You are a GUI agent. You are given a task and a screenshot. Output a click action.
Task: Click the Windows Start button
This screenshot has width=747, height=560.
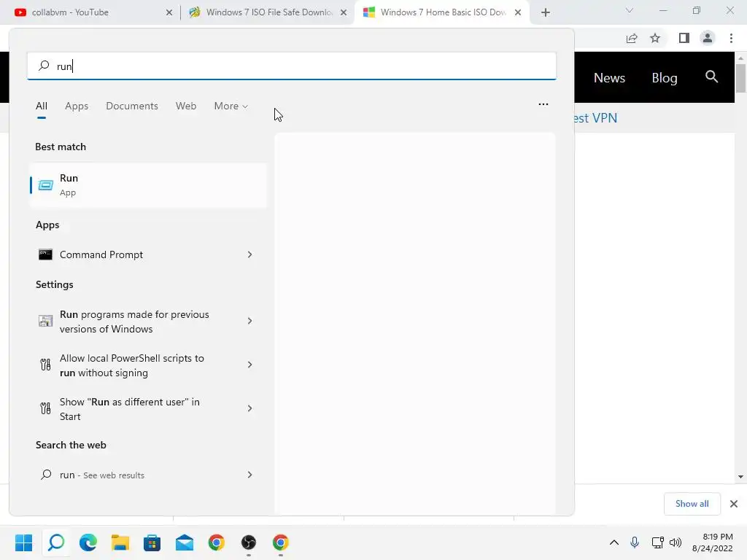pos(24,542)
